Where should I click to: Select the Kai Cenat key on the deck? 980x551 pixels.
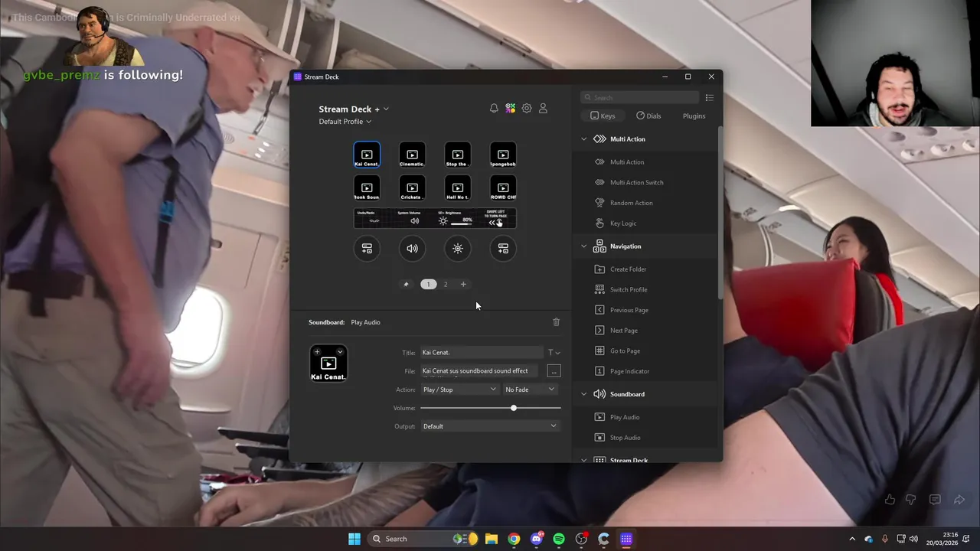[x=367, y=155]
